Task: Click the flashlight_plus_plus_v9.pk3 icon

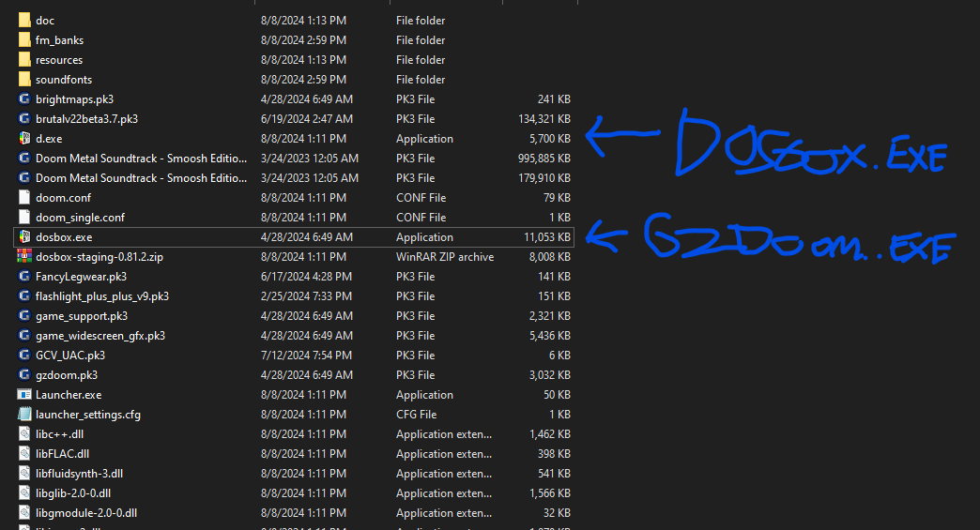Action: [24, 295]
